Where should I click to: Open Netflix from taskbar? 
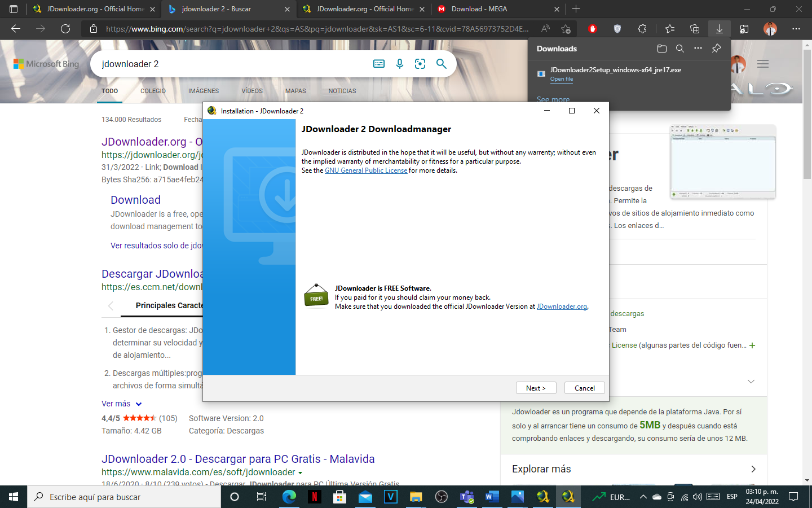click(314, 497)
